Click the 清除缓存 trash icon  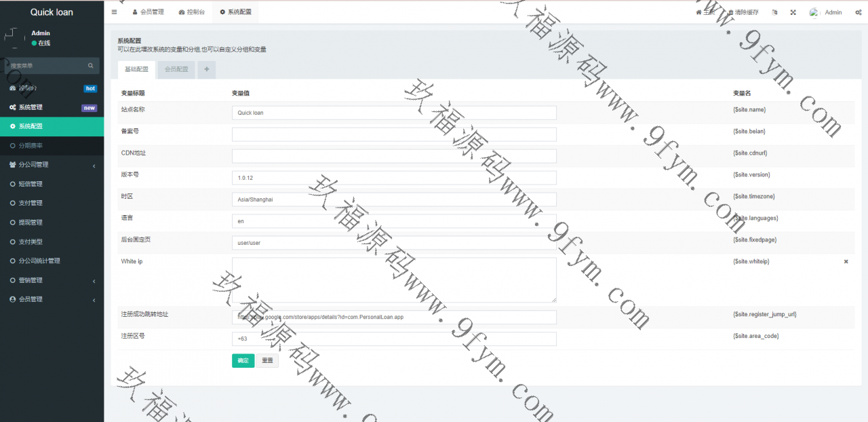pyautogui.click(x=731, y=12)
